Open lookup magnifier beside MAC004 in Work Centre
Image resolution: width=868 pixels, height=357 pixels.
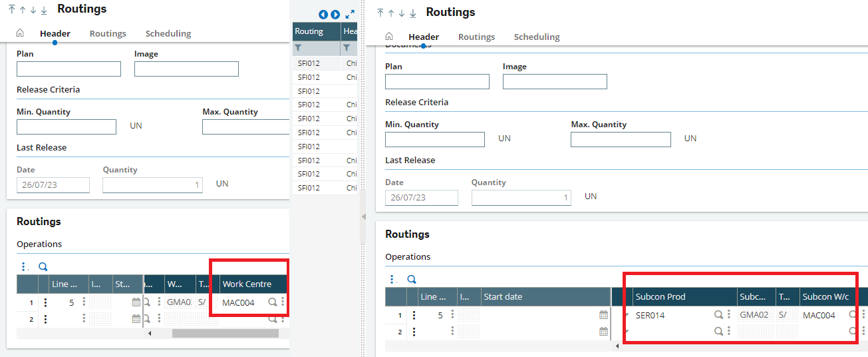click(x=272, y=302)
